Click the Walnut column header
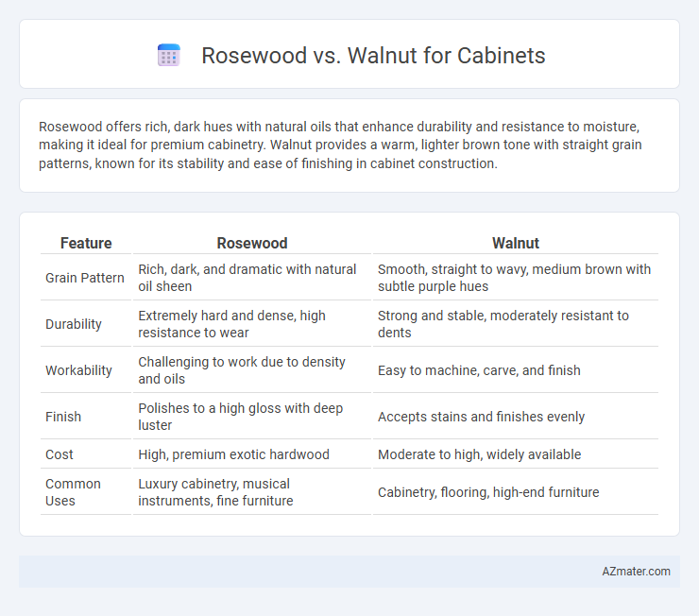This screenshot has height=616, width=699. [x=516, y=243]
